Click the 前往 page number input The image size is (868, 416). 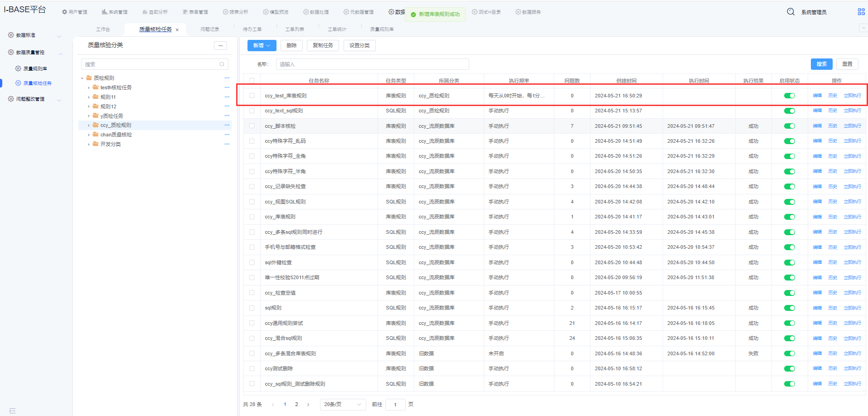click(x=395, y=404)
